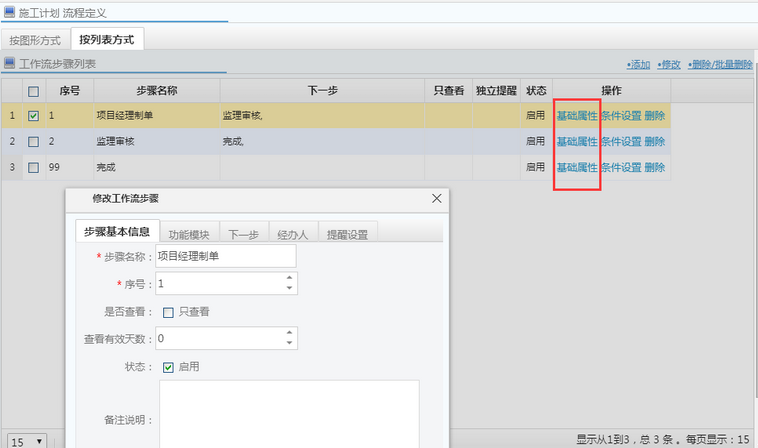Decrease 查看有效天数 with the down arrow
The width and height of the screenshot is (758, 448).
[290, 344]
